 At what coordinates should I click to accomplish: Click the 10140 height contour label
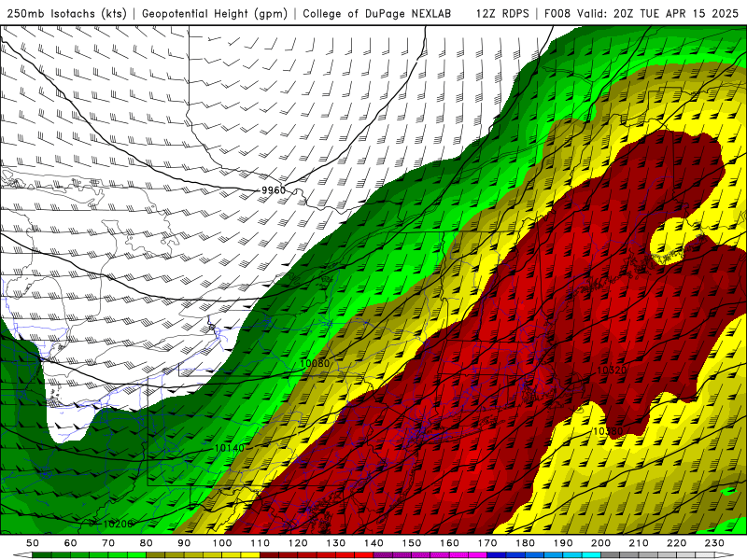click(230, 448)
